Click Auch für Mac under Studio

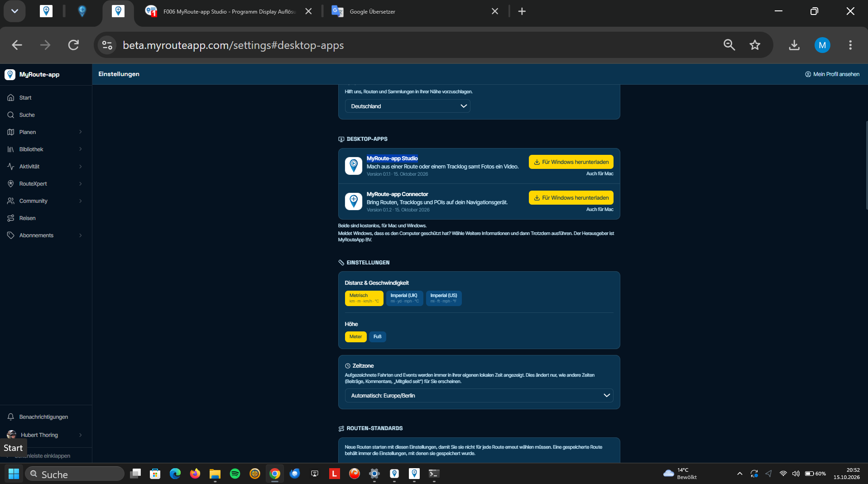click(599, 173)
